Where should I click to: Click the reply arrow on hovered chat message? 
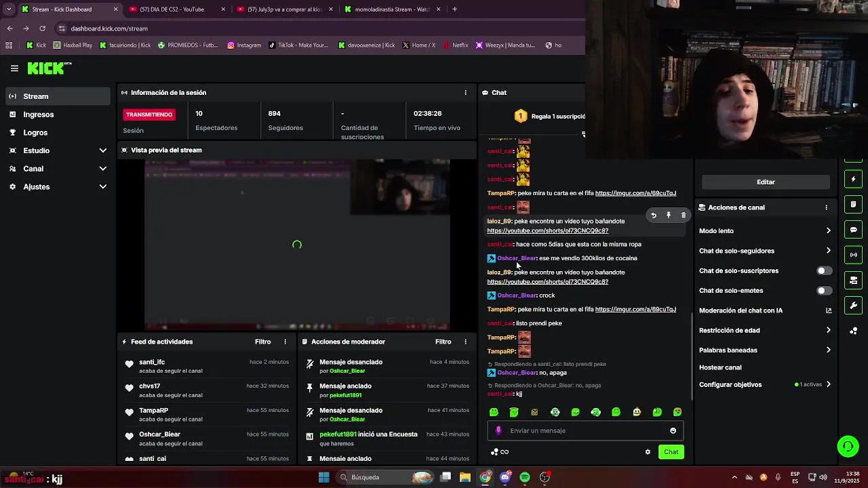pyautogui.click(x=654, y=216)
